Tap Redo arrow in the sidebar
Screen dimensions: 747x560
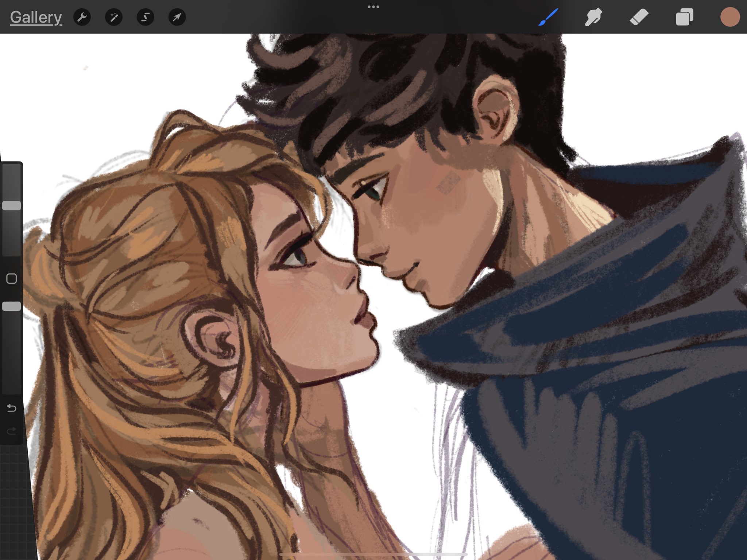[x=12, y=430]
